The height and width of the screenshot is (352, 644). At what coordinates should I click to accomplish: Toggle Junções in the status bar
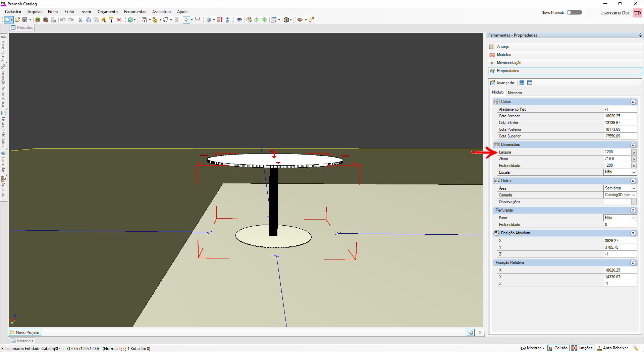click(x=583, y=348)
